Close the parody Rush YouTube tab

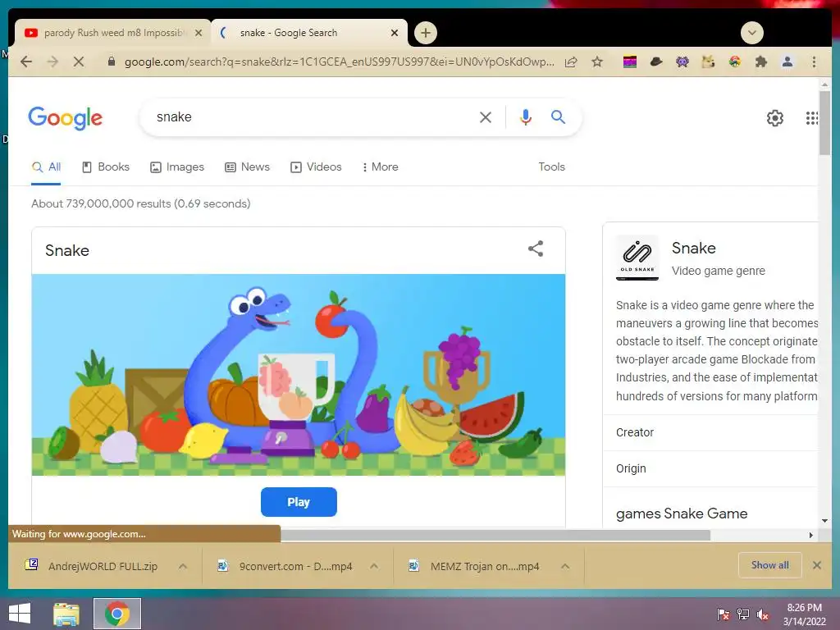tap(199, 33)
